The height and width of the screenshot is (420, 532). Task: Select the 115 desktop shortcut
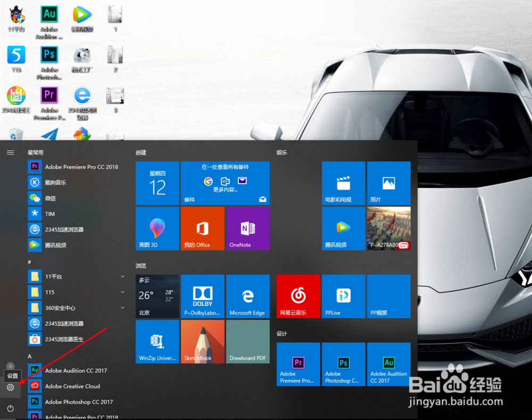point(16,60)
